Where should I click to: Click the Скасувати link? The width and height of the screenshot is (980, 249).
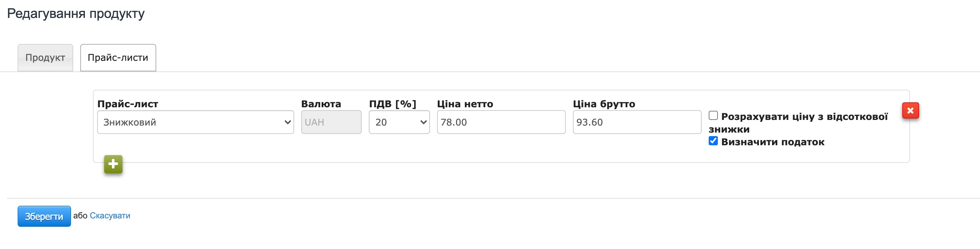pyautogui.click(x=109, y=216)
